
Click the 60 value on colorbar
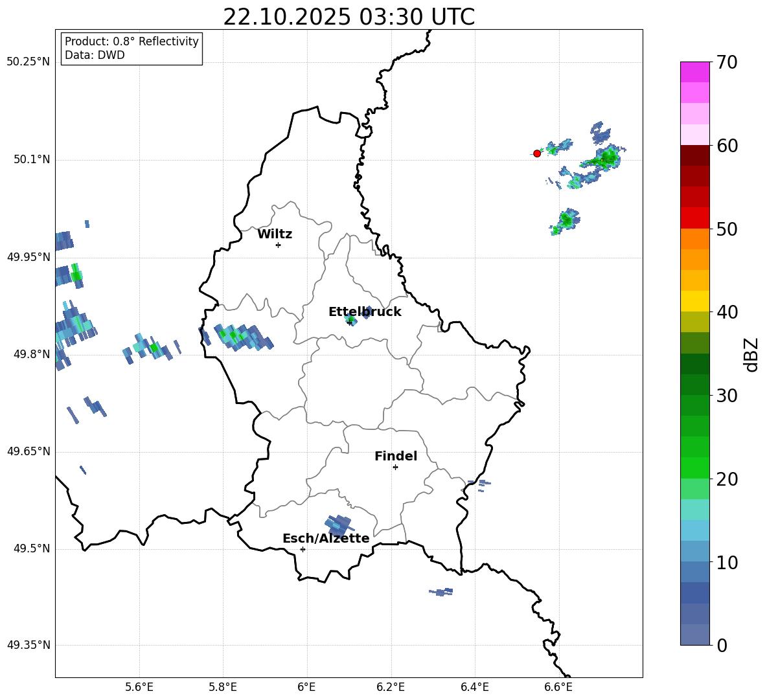click(726, 146)
